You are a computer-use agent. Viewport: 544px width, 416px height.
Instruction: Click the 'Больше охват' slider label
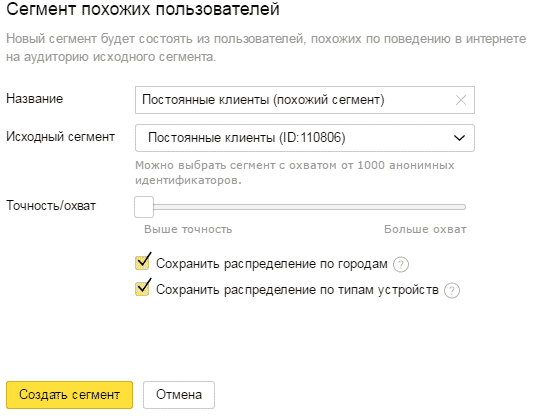click(425, 229)
